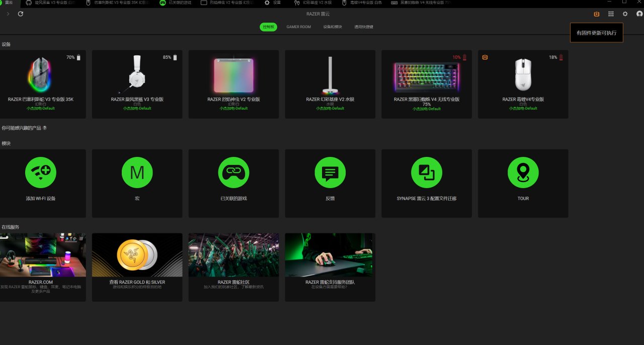Open the RAZER 雷蛇支持服务团队 support tile

pyautogui.click(x=330, y=267)
